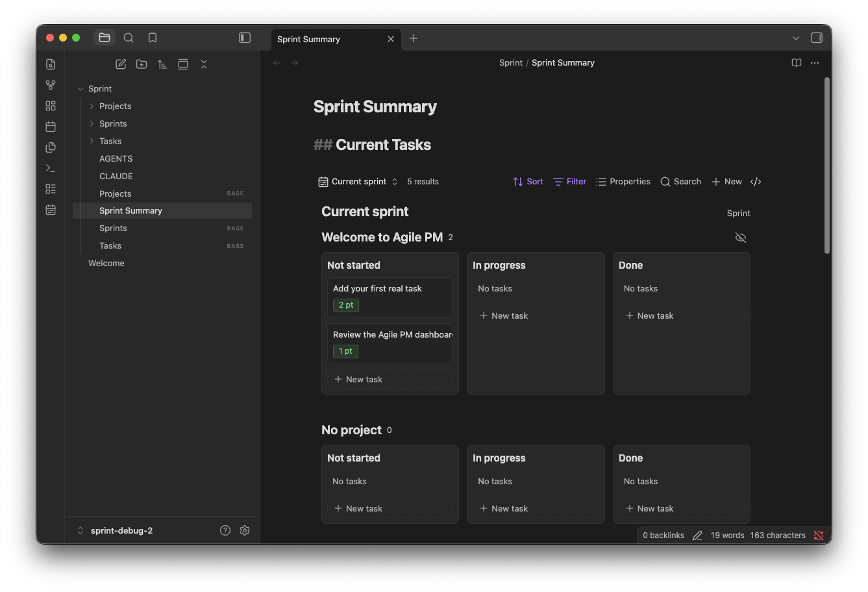Create new canvas via ribbon icon
The width and height of the screenshot is (868, 592).
[51, 106]
